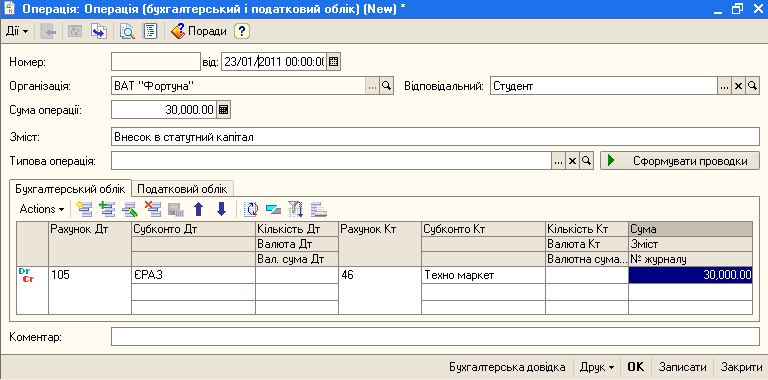
Task: Move row up with blue up arrow
Action: click(198, 209)
